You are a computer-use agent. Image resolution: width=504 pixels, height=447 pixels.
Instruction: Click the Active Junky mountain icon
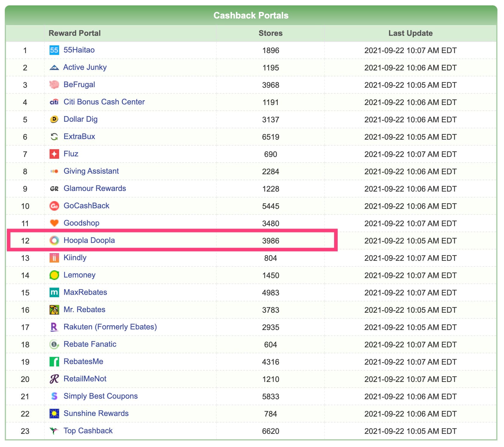pos(54,67)
